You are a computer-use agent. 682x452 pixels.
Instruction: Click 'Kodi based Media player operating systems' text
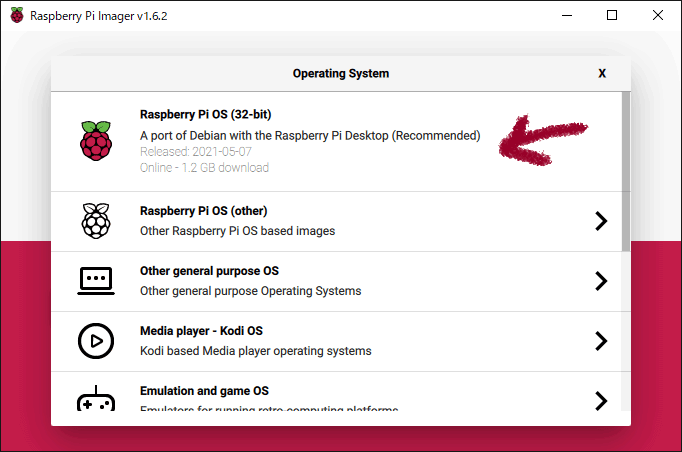[256, 351]
